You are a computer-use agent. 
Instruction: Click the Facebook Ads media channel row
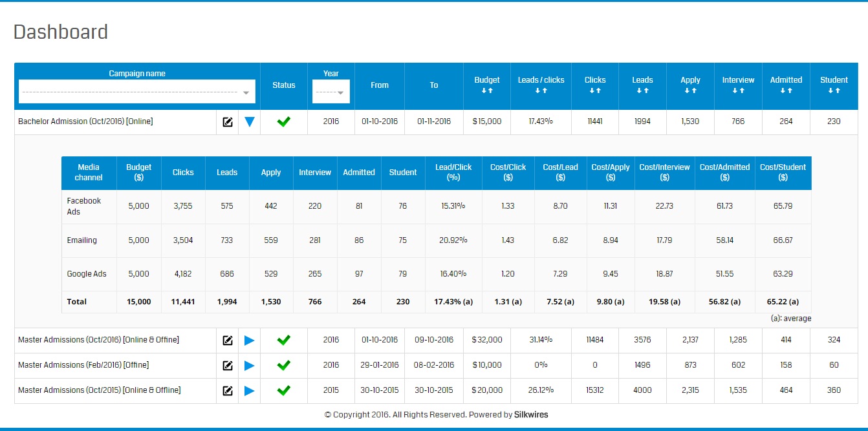click(84, 206)
